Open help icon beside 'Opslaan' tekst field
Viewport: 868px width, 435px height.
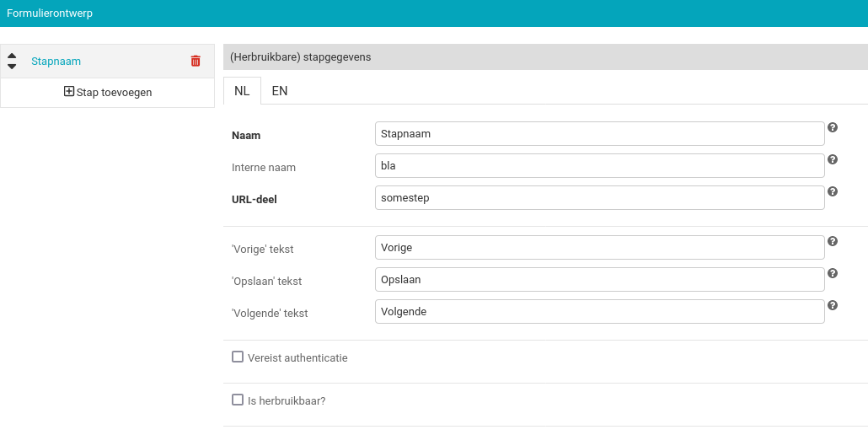(832, 273)
